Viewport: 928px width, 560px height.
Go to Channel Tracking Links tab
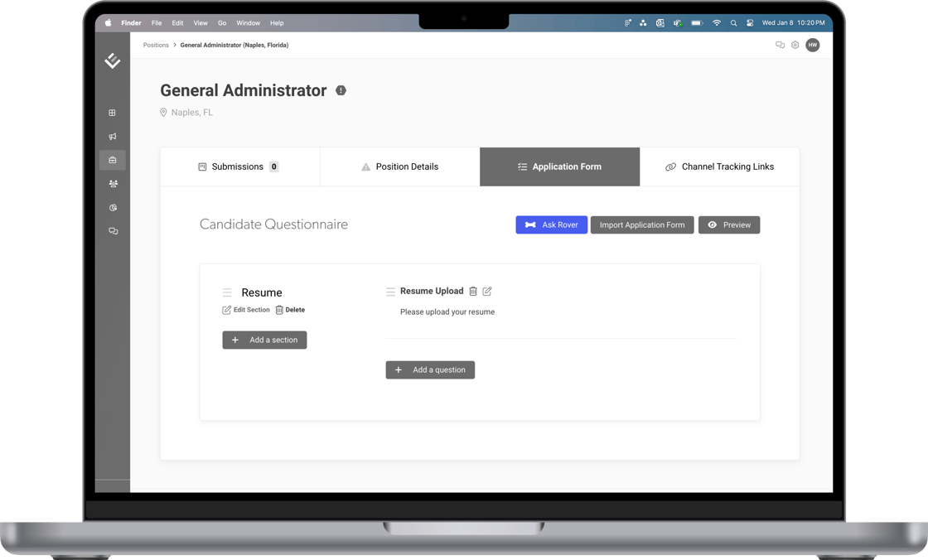(x=719, y=167)
